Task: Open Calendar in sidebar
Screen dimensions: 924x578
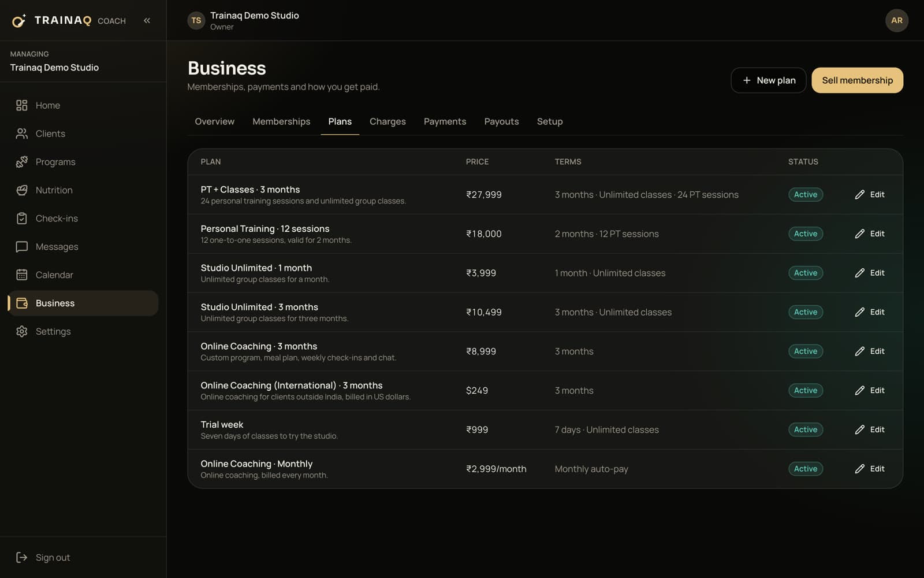Action: [83, 275]
